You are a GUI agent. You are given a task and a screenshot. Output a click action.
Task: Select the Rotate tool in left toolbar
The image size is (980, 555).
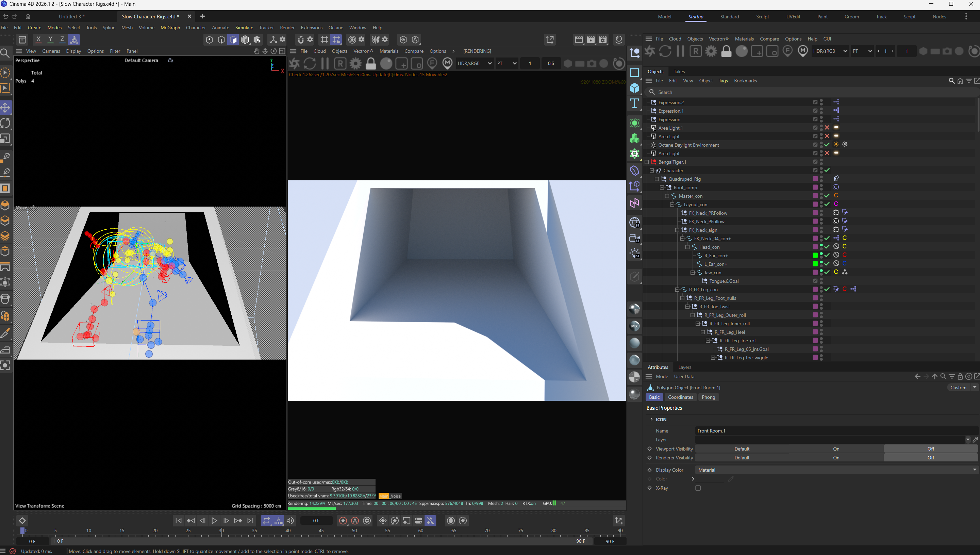tap(5, 123)
